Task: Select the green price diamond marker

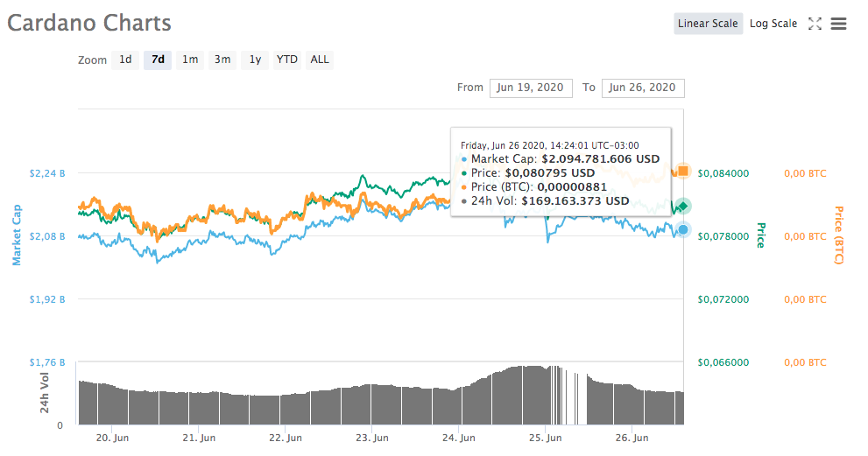Action: pos(683,207)
